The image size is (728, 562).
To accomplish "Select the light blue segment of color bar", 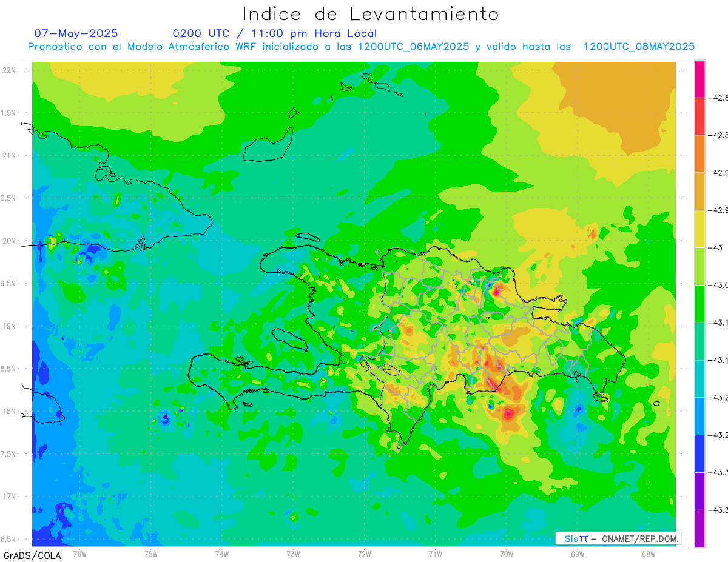I will point(699,416).
